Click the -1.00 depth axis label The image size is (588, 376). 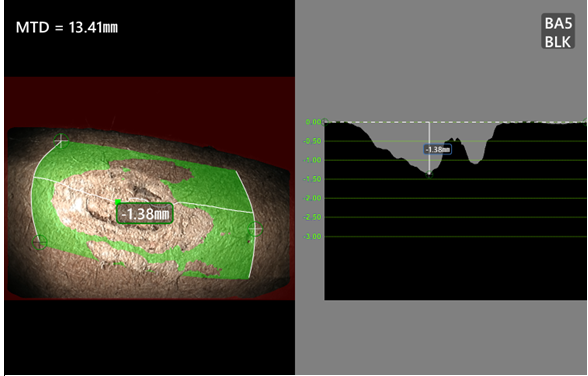pyautogui.click(x=312, y=160)
